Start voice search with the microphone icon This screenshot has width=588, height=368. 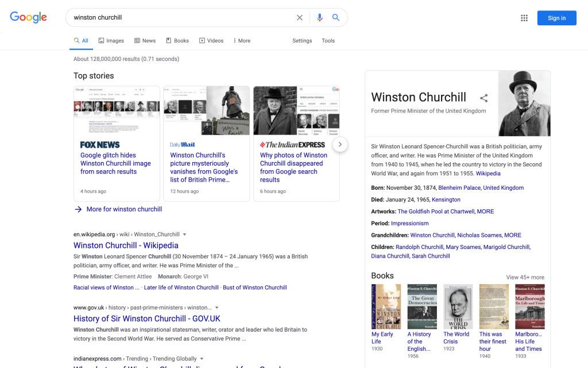319,18
